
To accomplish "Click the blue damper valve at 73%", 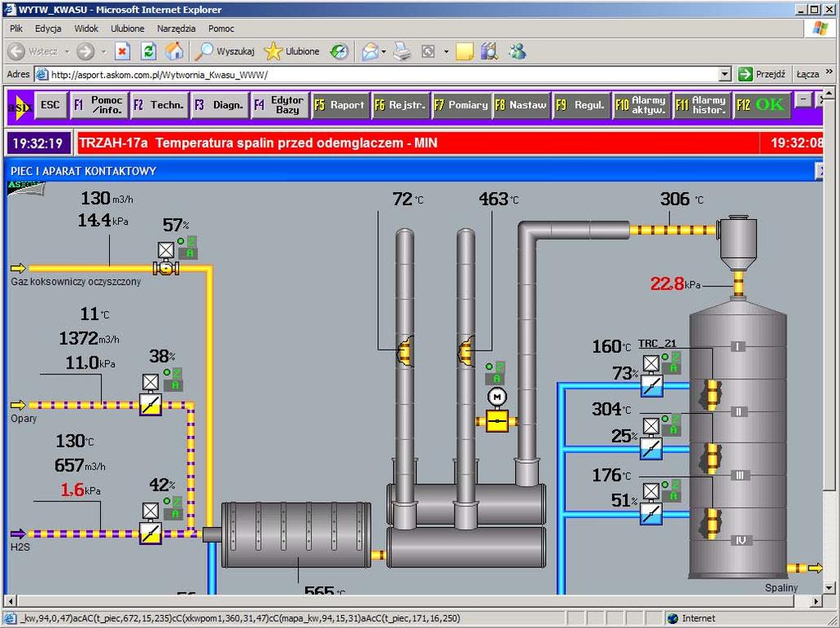I will [x=651, y=386].
